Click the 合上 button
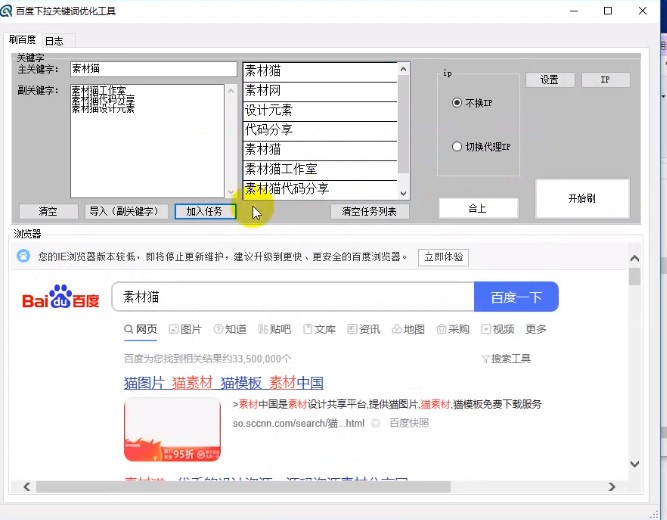 pos(478,208)
